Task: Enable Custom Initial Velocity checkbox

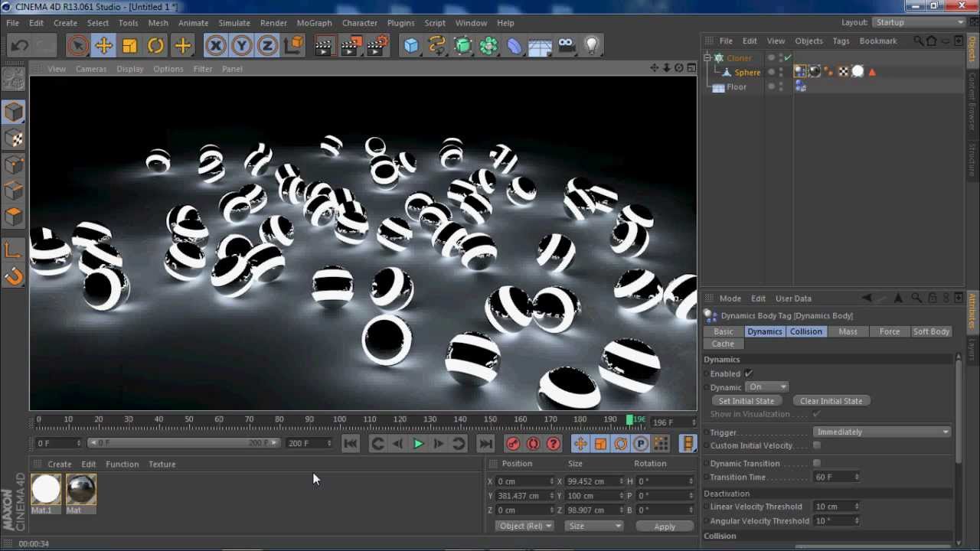Action: click(817, 445)
